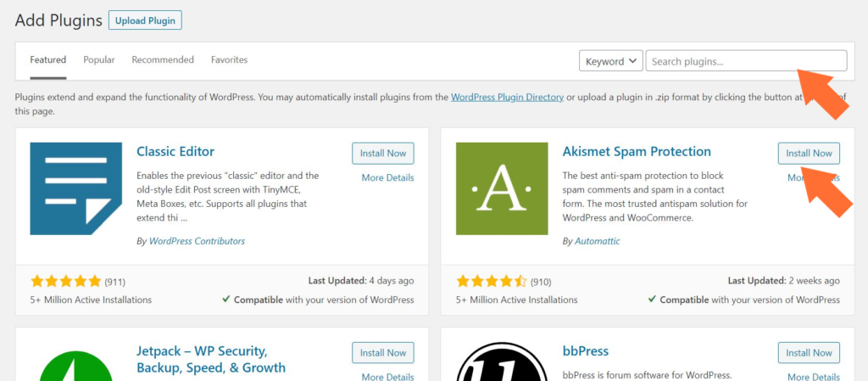Click the "(910)" rating count
This screenshot has height=381, width=868.
click(x=541, y=283)
